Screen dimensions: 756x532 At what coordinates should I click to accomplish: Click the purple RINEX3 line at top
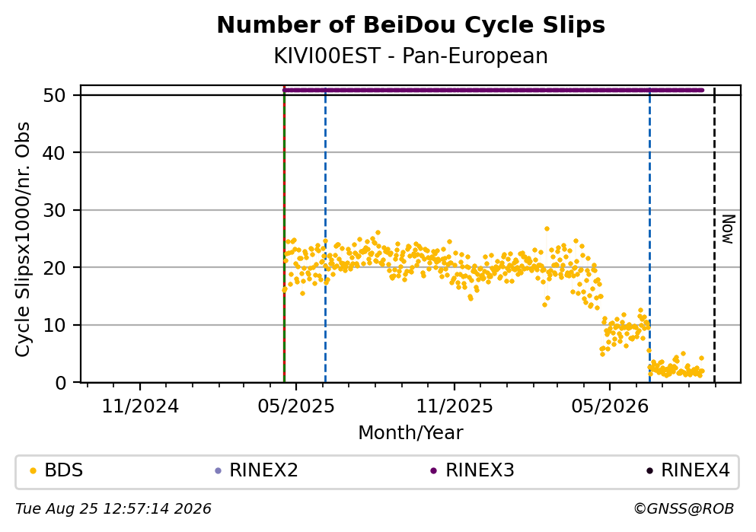coord(493,90)
